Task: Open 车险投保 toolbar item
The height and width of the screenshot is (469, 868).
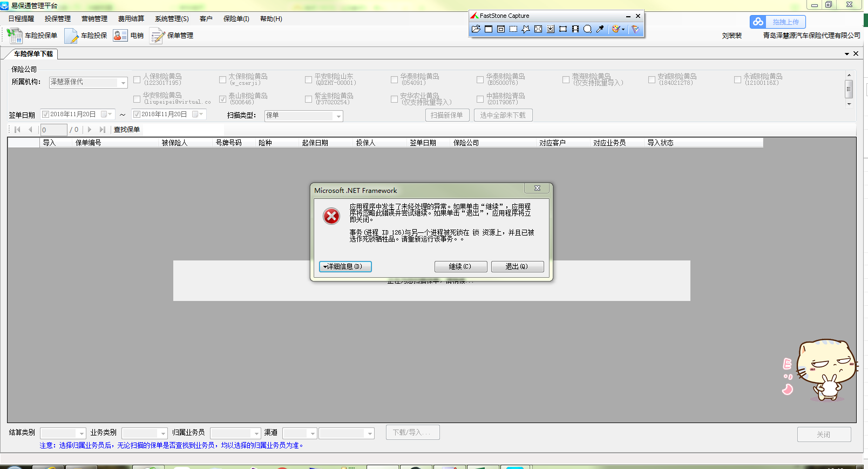Action: [86, 36]
